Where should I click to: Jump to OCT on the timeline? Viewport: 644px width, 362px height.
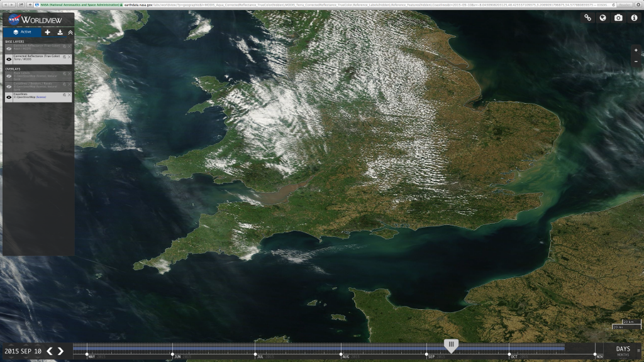tap(514, 357)
